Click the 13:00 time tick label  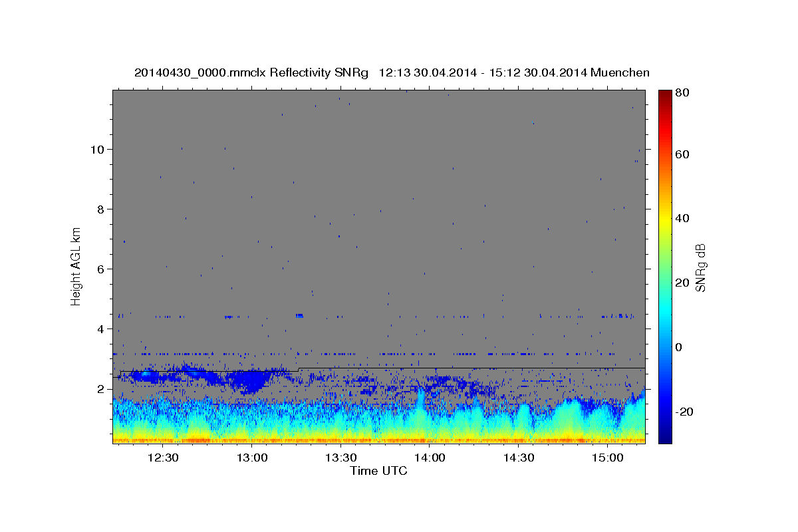[252, 458]
